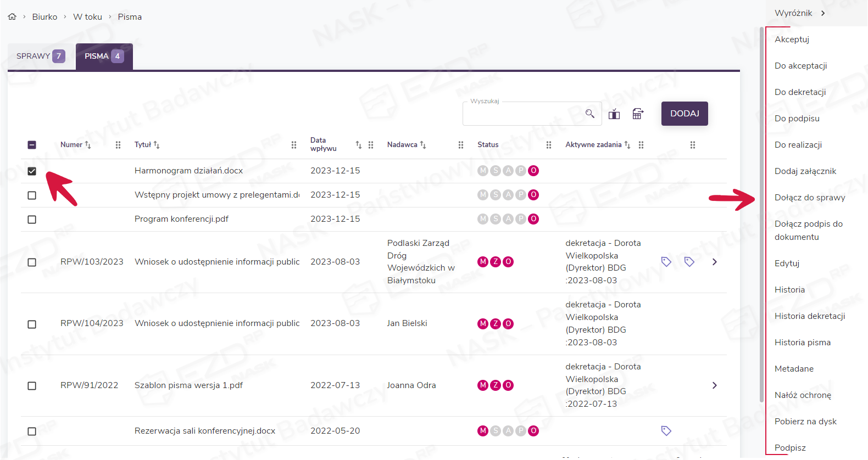Click the magnifier icon in Wyszukaj field
The image size is (868, 460).
pyautogui.click(x=589, y=114)
